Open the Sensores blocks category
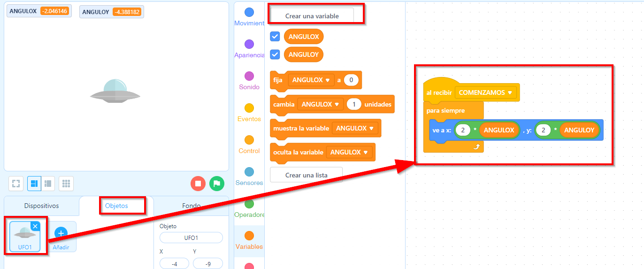 tap(249, 177)
